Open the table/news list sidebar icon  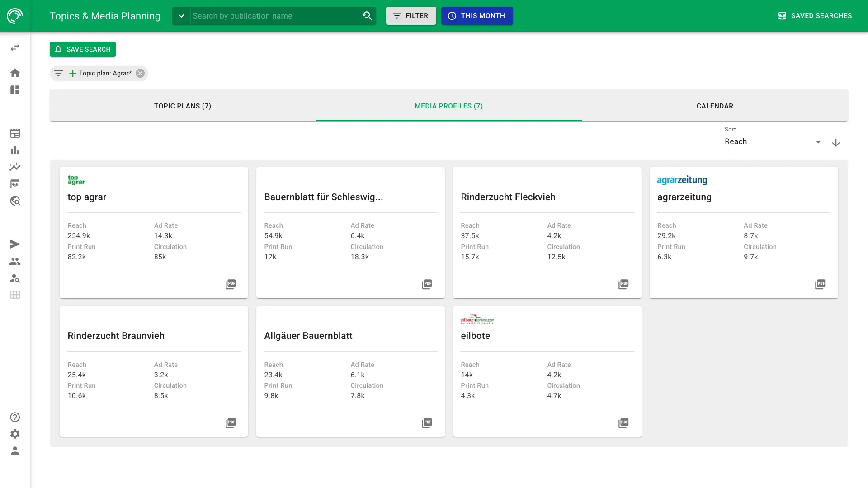pyautogui.click(x=15, y=133)
